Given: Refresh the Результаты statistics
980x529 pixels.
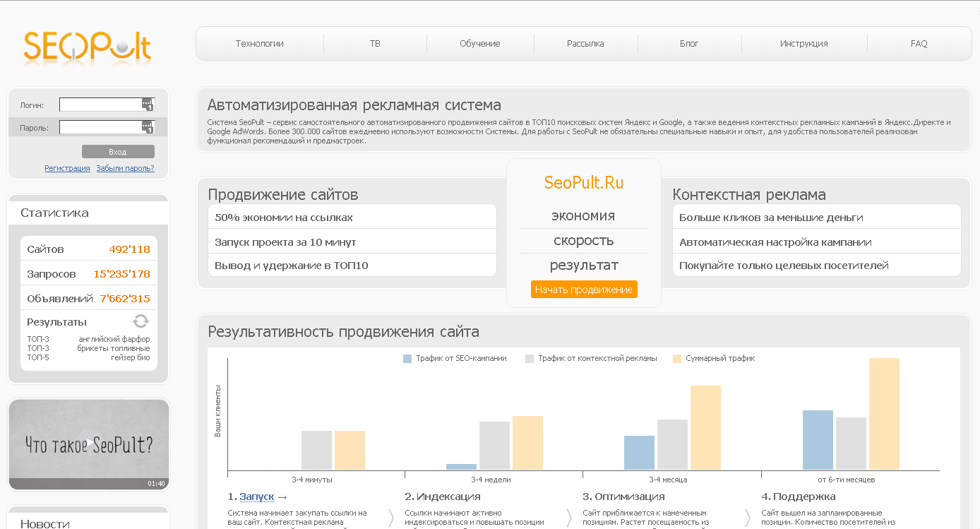Looking at the screenshot, I should coord(140,321).
